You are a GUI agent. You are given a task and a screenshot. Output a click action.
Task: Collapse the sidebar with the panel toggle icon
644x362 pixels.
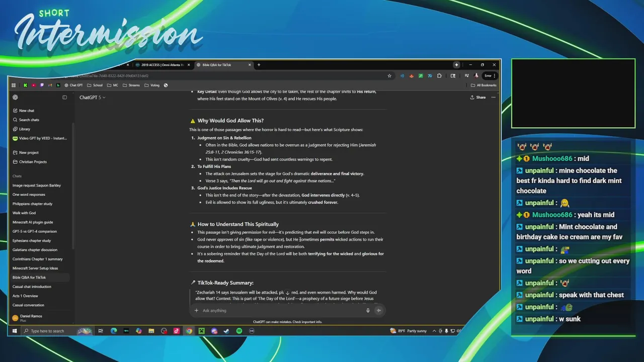point(64,98)
